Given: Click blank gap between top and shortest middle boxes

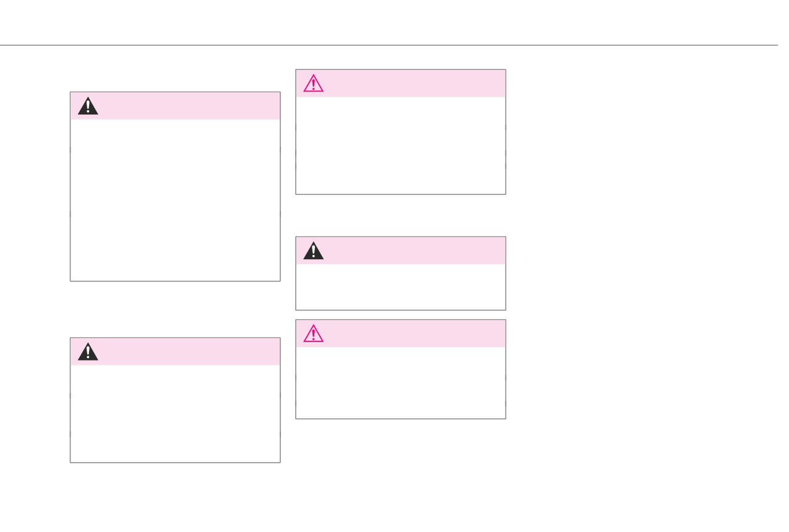Looking at the screenshot, I should pyautogui.click(x=400, y=215).
